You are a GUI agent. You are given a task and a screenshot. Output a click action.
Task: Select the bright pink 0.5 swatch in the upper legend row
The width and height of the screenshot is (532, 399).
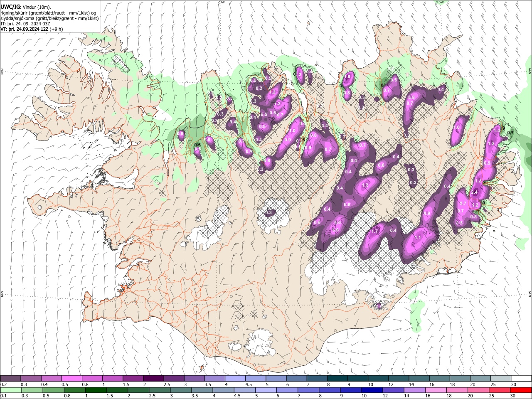pyautogui.click(x=71, y=378)
